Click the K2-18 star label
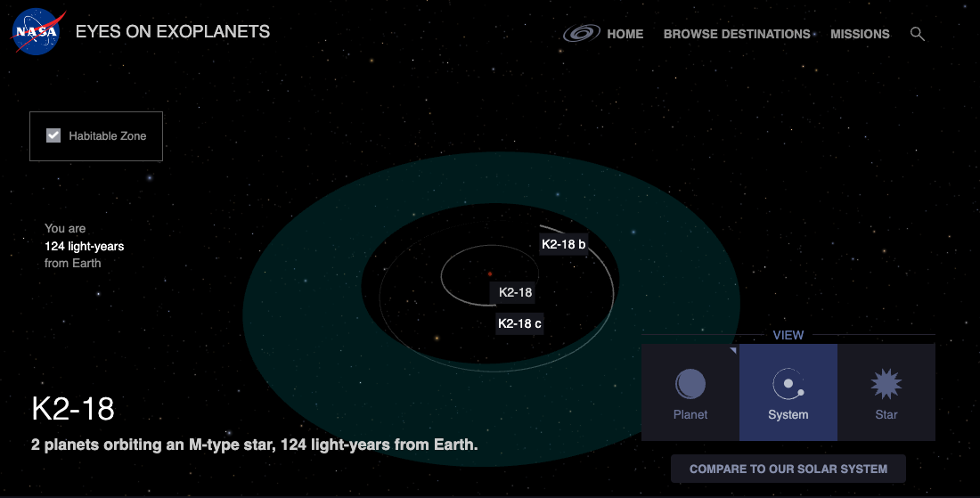The image size is (980, 498). click(x=515, y=292)
